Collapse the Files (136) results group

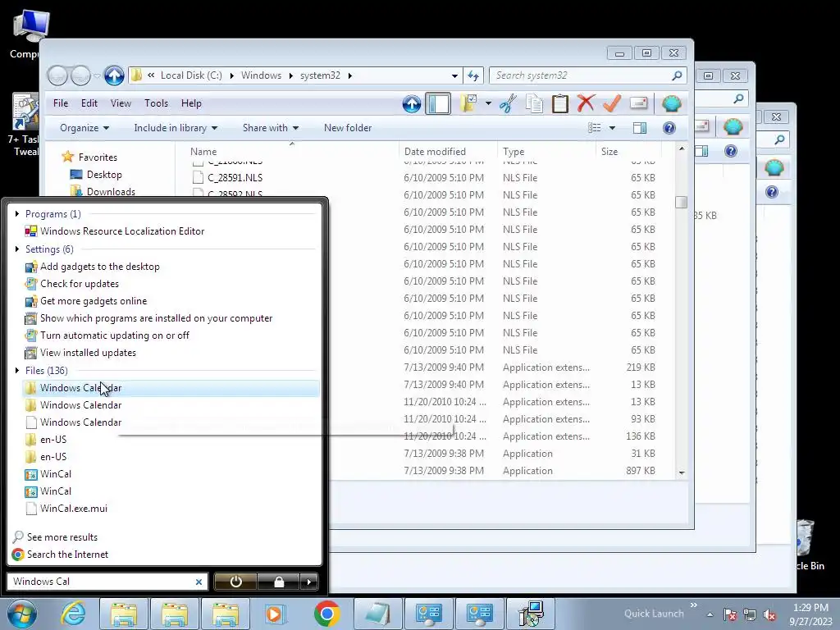pos(17,370)
